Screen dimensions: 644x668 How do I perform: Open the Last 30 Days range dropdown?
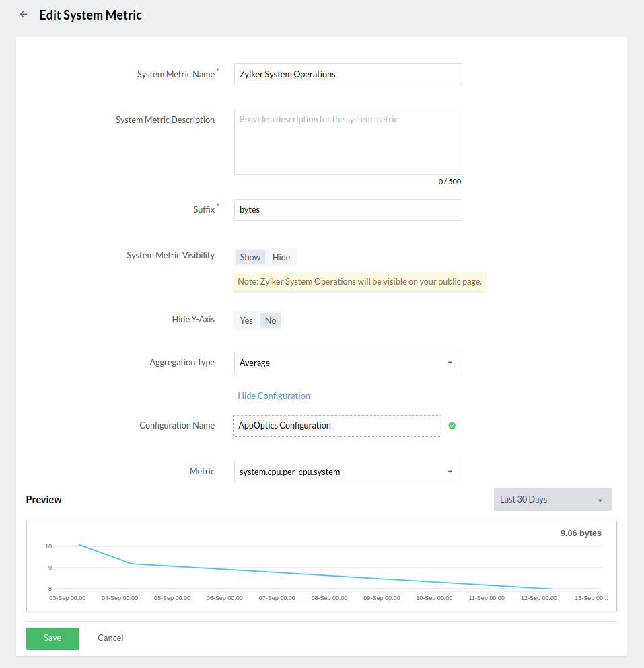(x=552, y=499)
